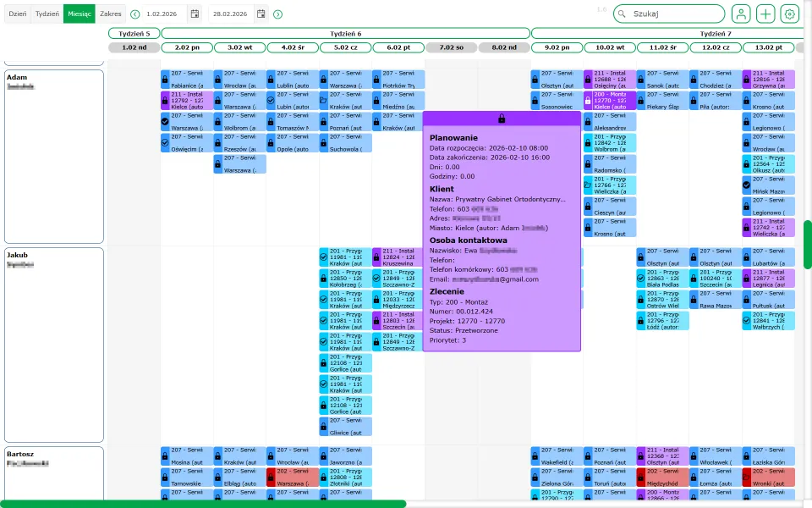Viewport: 812px width, 508px height.
Task: Select the Zakres range view button
Action: tap(110, 14)
